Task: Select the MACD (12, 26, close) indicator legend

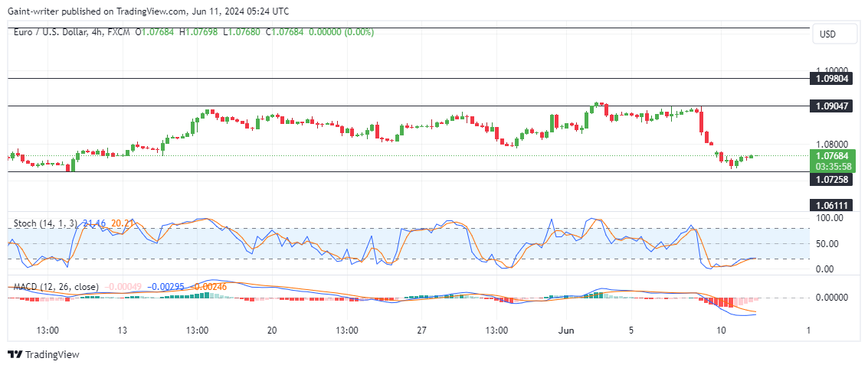Action: coord(56,287)
